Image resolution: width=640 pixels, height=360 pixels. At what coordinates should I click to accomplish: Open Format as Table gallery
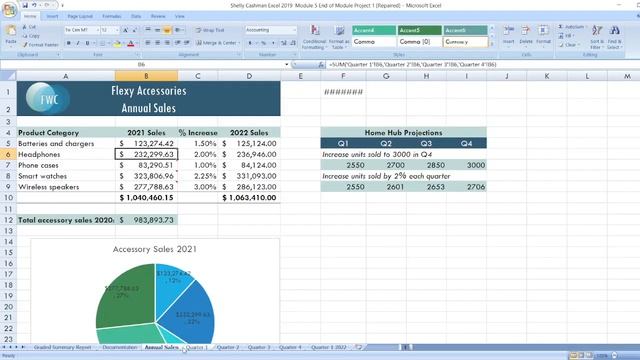click(x=338, y=37)
